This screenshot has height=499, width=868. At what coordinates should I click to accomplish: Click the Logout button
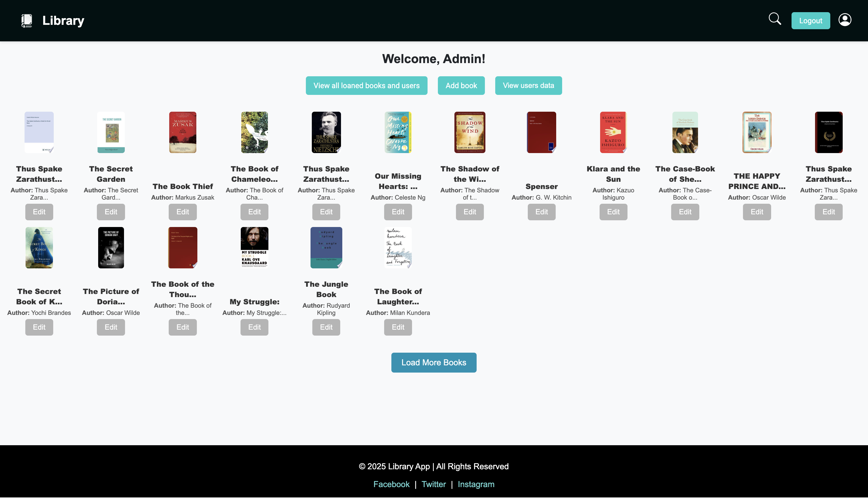pyautogui.click(x=810, y=20)
